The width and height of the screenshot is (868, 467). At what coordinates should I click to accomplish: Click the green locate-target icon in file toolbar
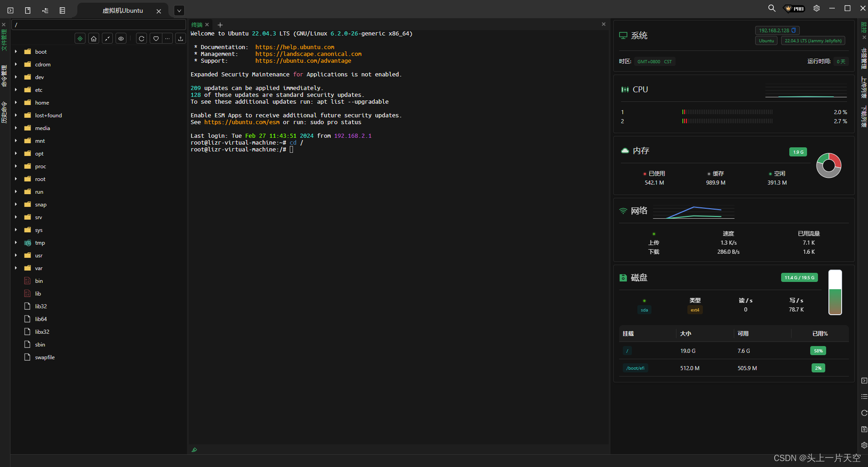(80, 39)
